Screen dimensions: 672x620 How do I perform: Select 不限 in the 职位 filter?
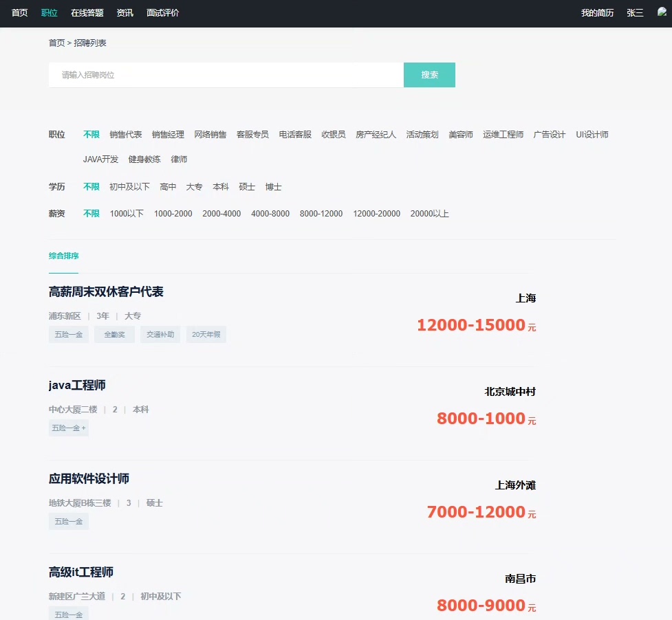tap(91, 135)
